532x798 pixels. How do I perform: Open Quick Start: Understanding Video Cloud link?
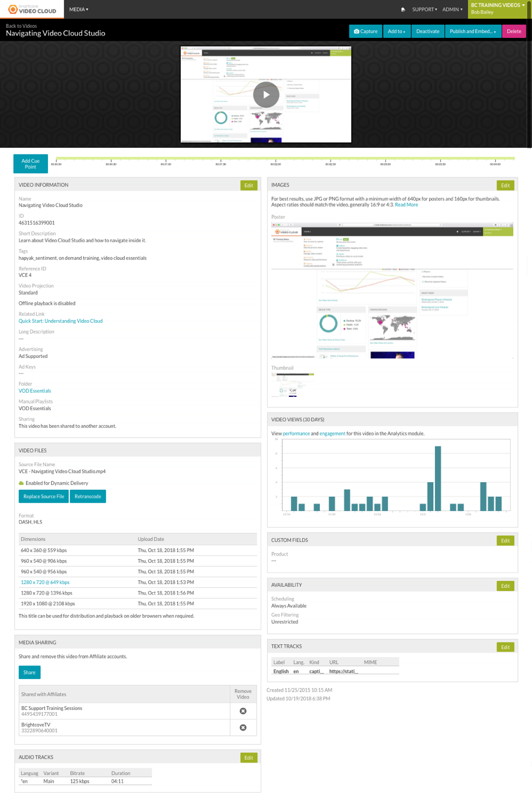(x=60, y=321)
